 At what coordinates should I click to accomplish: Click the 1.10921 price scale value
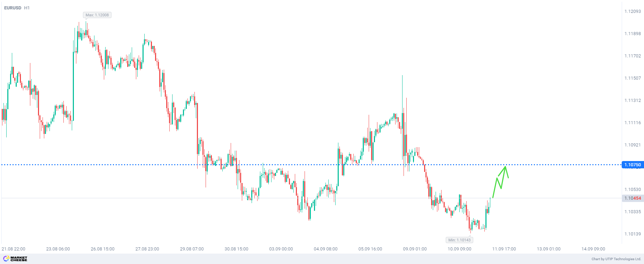pyautogui.click(x=632, y=145)
